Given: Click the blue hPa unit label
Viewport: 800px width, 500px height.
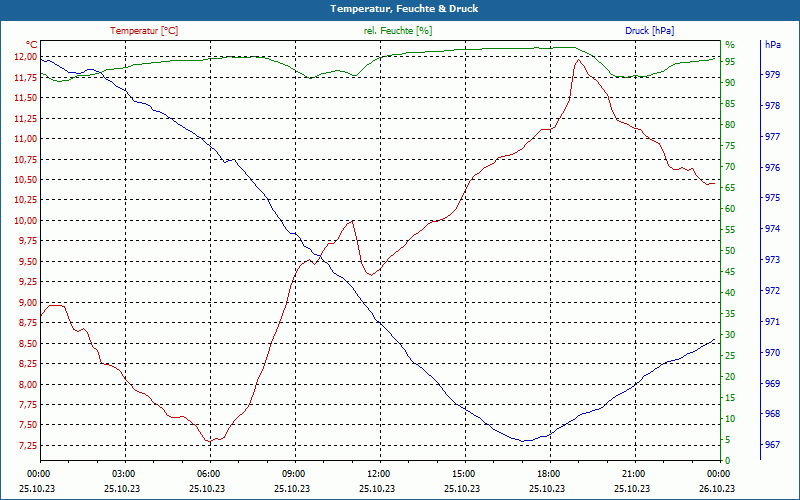Looking at the screenshot, I should (x=772, y=45).
